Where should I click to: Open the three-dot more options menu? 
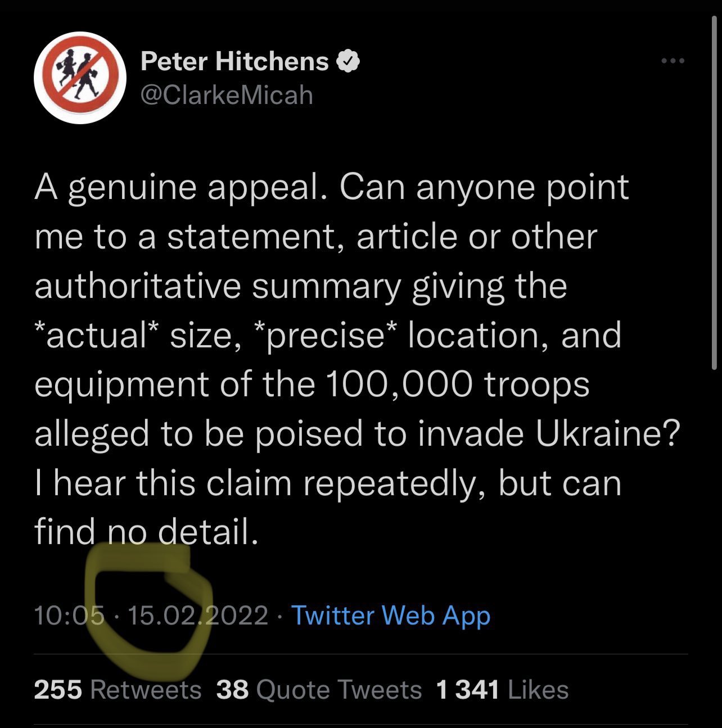pyautogui.click(x=673, y=61)
